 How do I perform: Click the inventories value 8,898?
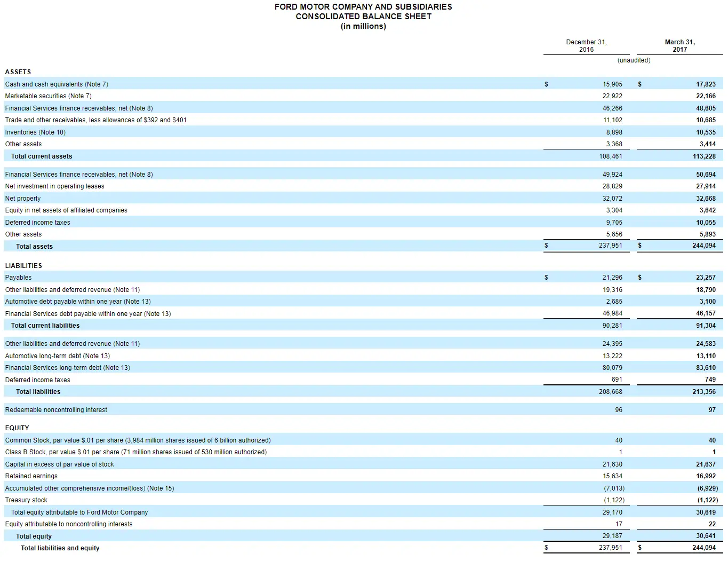tap(614, 132)
